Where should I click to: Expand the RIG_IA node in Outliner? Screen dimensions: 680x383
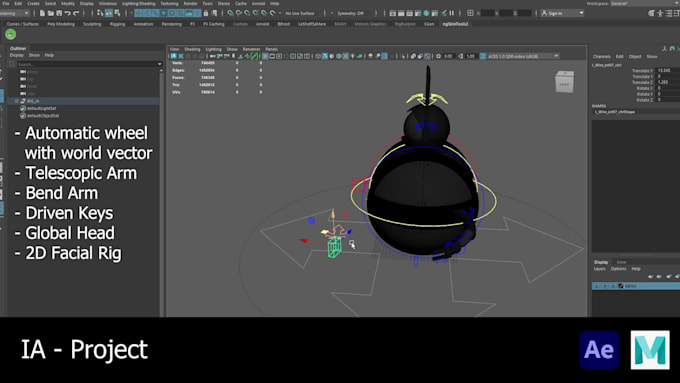(x=17, y=101)
